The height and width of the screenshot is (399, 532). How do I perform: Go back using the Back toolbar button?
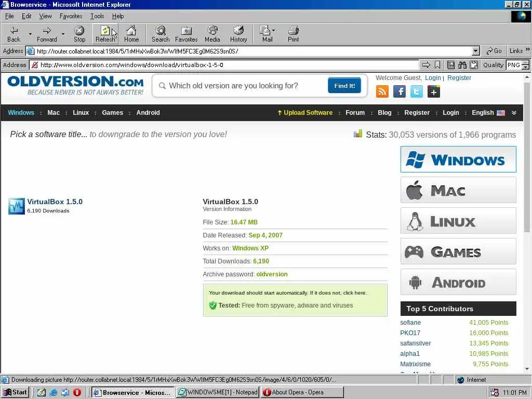point(14,34)
